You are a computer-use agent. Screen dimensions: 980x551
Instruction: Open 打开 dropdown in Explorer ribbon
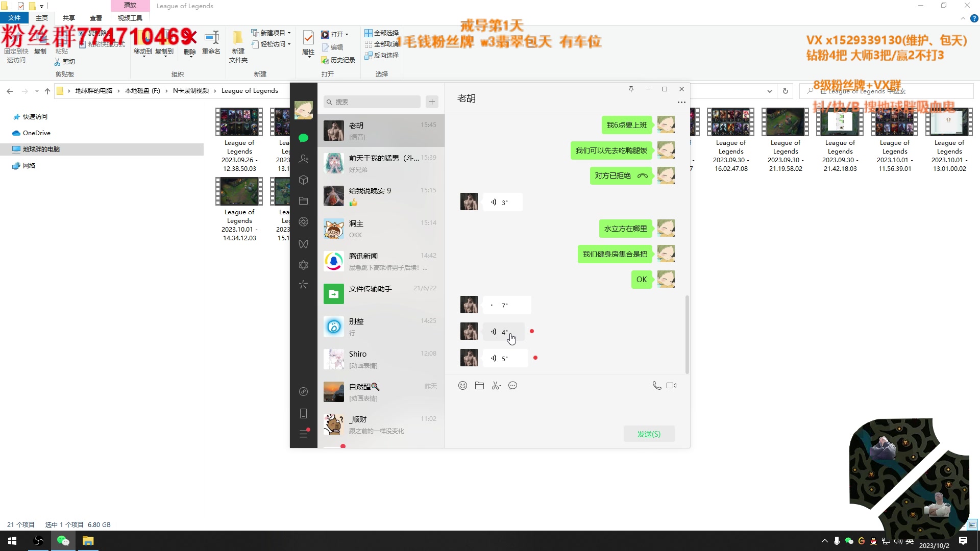click(335, 34)
